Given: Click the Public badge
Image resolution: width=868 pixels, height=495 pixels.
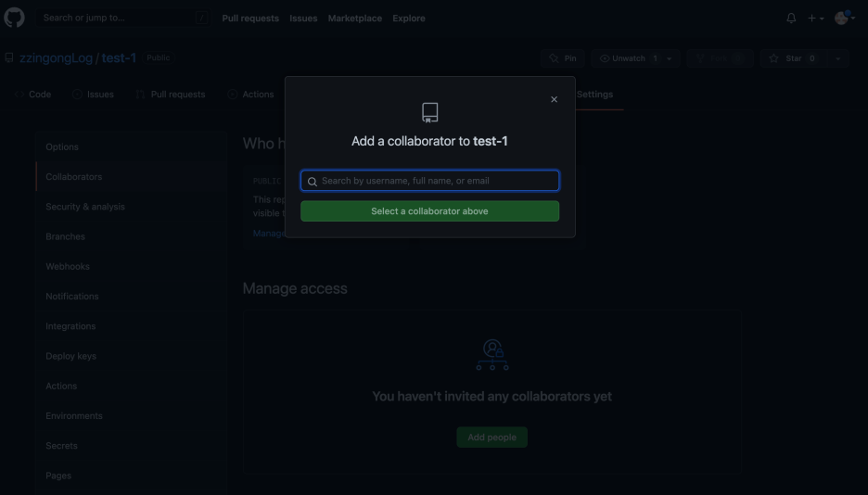Looking at the screenshot, I should click(x=159, y=58).
